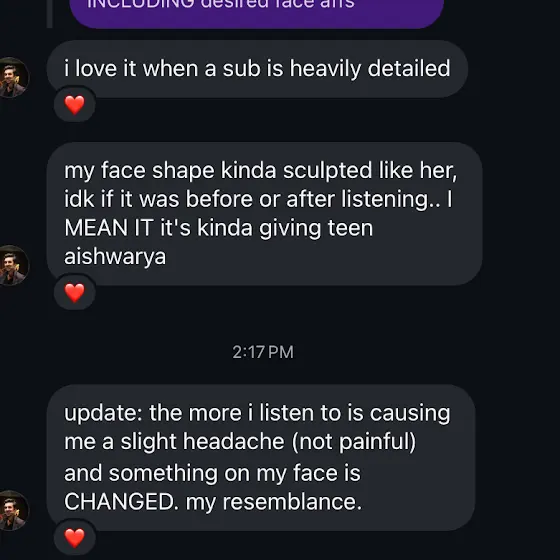The width and height of the screenshot is (560, 560).
Task: Tap the heart reaction below "teen aishwarya" message
Action: point(75,292)
